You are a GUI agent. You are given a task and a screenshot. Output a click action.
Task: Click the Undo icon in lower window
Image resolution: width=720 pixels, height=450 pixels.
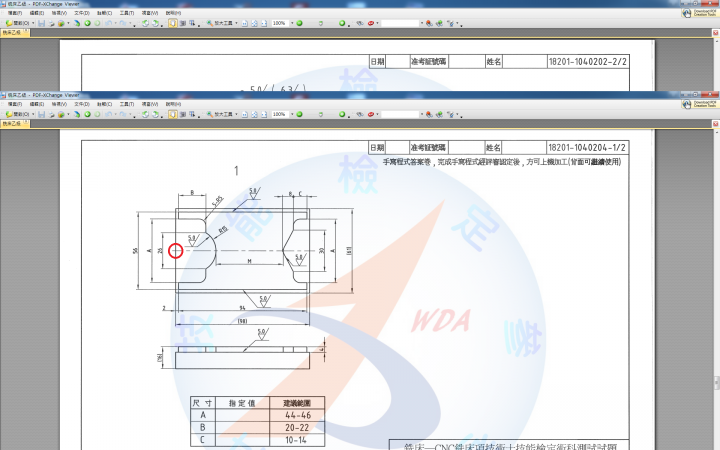(x=108, y=114)
